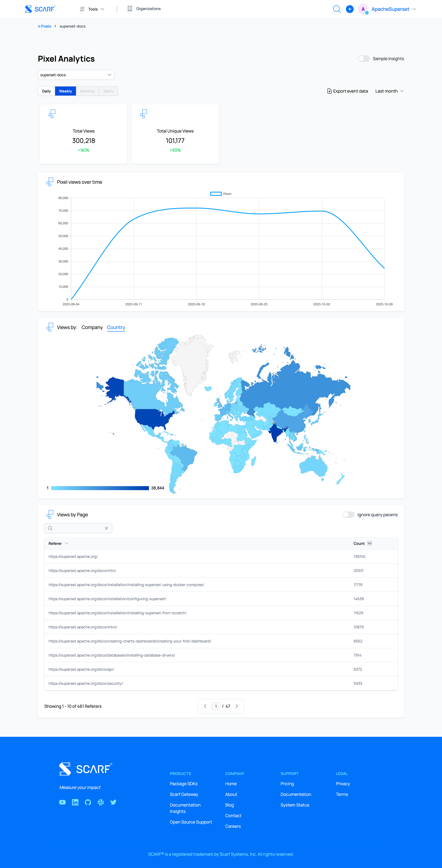The image size is (442, 868).
Task: Enable the Sample Insights toggle
Action: tap(364, 59)
